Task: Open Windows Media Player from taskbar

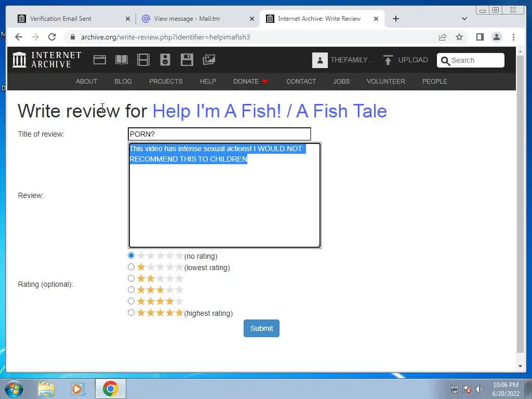Action: click(78, 389)
